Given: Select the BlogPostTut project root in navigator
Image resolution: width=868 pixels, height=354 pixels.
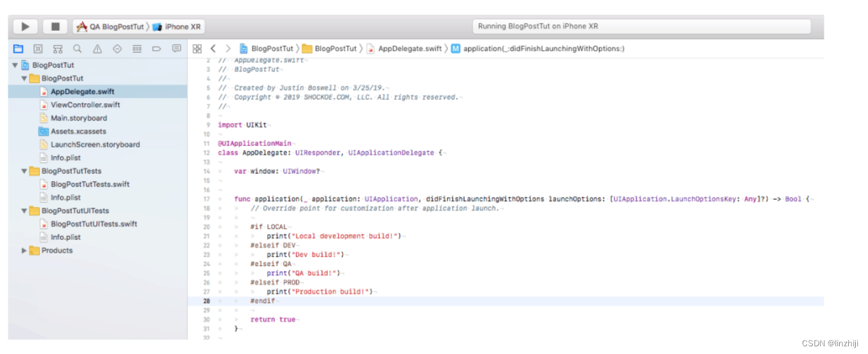Looking at the screenshot, I should [53, 65].
